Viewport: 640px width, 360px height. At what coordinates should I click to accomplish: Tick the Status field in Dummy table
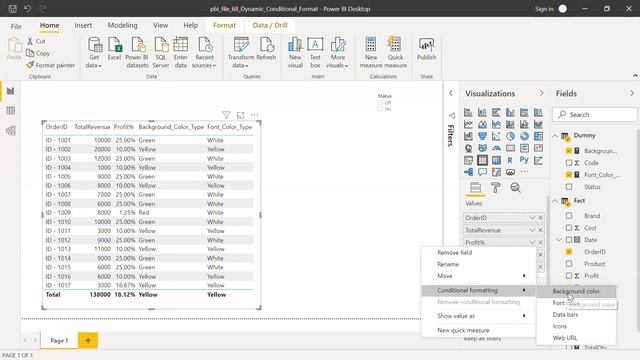[x=569, y=187]
